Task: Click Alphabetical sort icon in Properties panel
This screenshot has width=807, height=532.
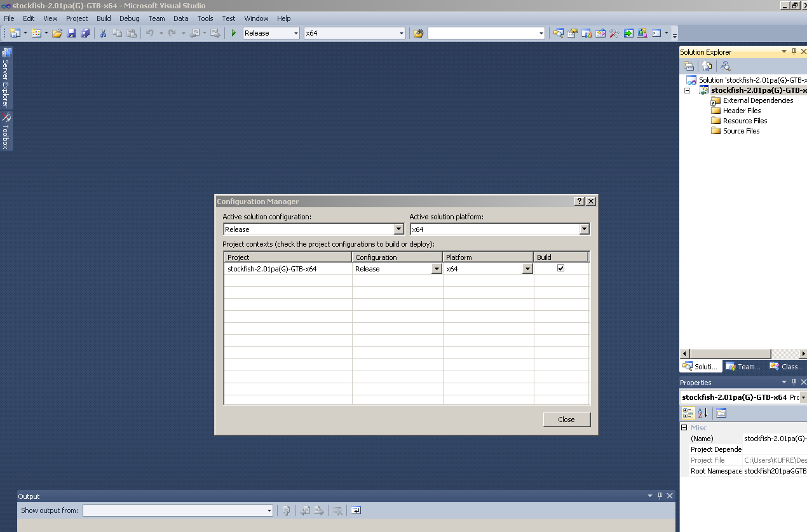Action: tap(703, 413)
